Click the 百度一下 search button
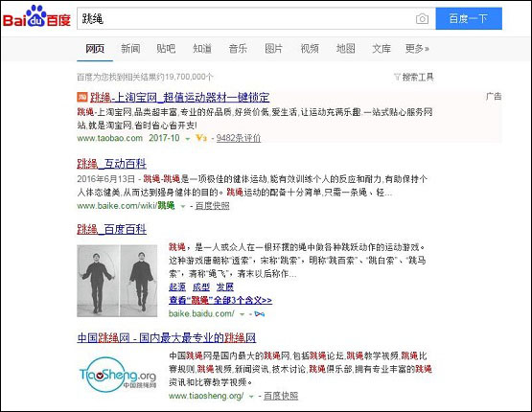Viewport: 532px width, 412px height. 469,18
